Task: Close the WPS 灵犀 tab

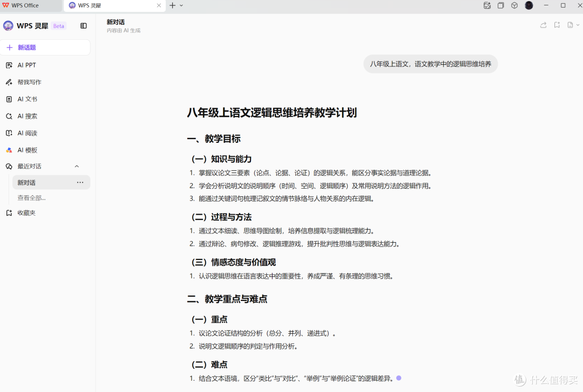Action: coord(159,5)
